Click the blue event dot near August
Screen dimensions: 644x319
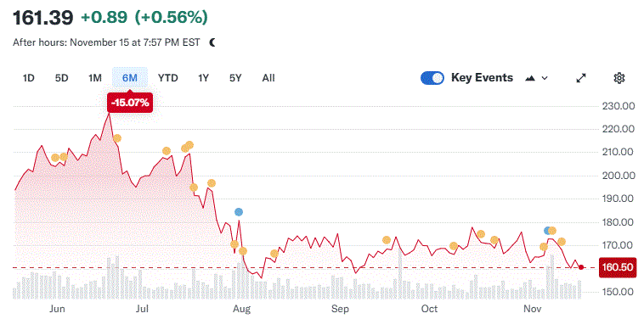(239, 212)
